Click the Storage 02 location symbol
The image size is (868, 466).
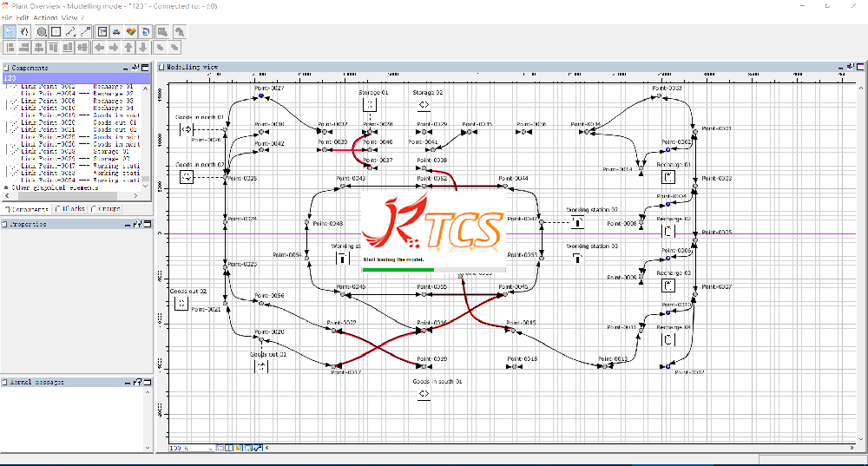point(424,105)
